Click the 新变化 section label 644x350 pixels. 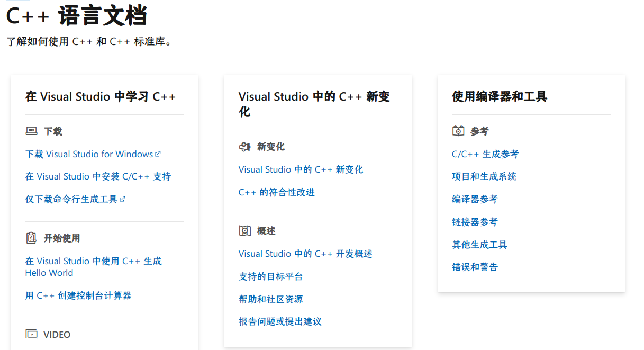tap(271, 147)
